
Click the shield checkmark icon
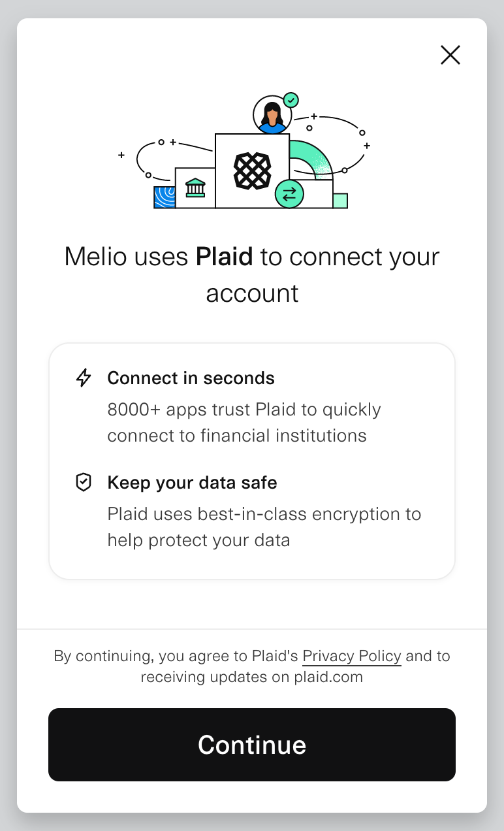84,482
